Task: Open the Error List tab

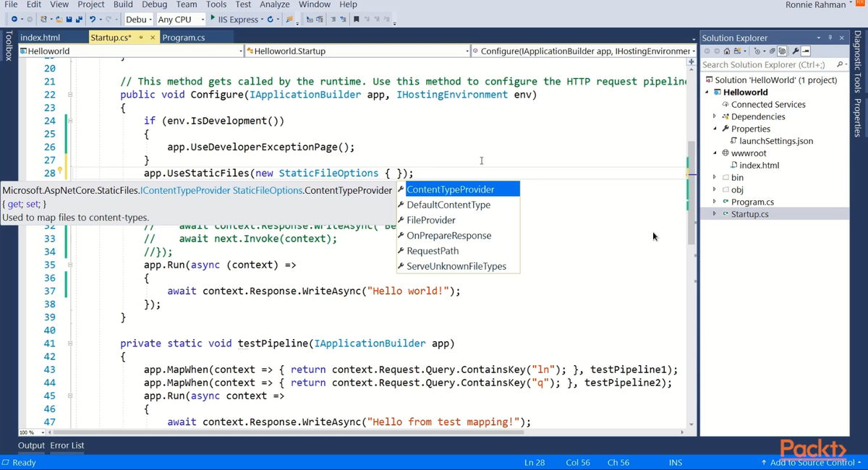Action: tap(67, 445)
